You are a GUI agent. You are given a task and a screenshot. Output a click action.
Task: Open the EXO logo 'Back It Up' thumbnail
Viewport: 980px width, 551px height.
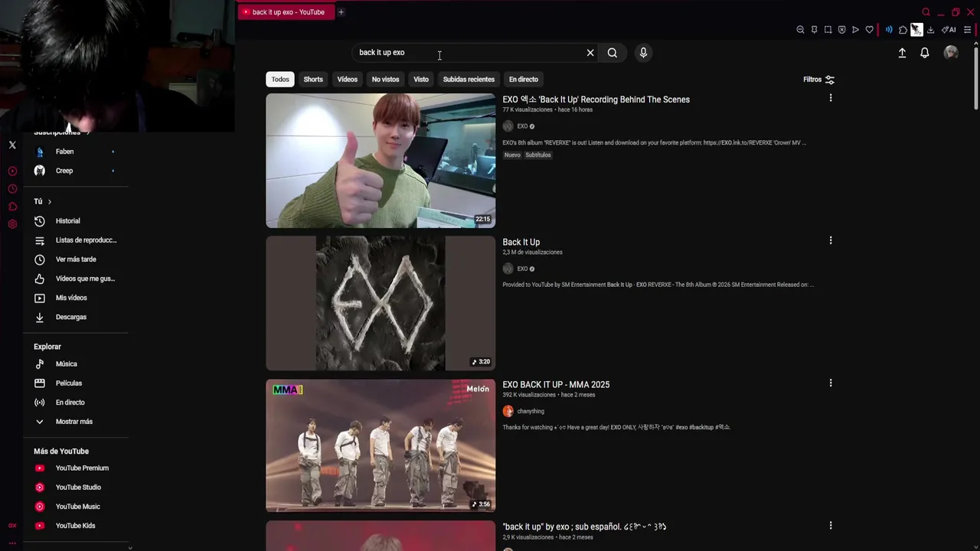coord(381,303)
